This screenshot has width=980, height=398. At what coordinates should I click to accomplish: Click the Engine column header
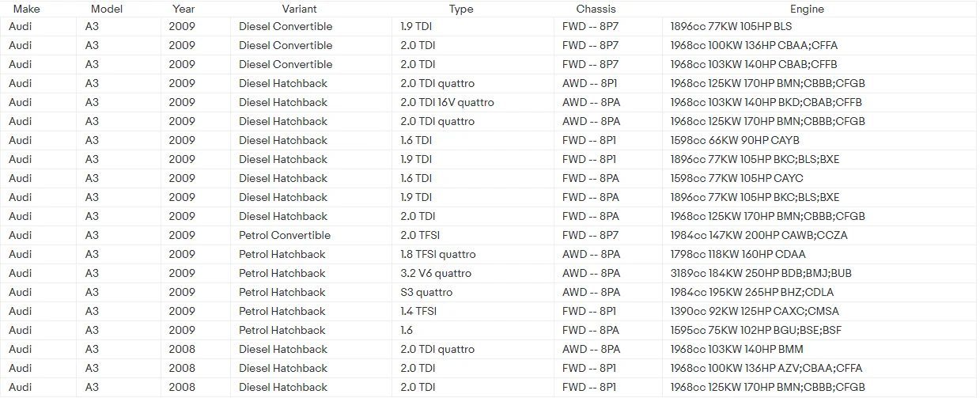pyautogui.click(x=807, y=9)
